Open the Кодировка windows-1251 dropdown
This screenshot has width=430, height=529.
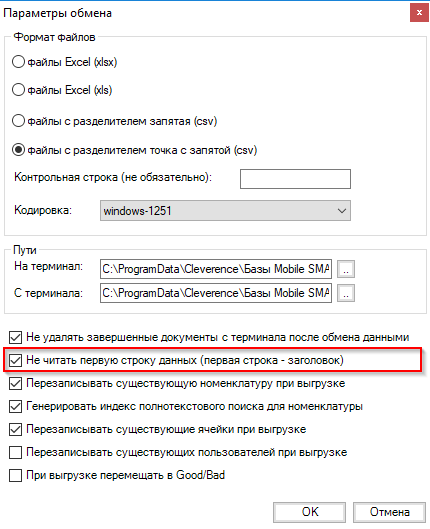(225, 211)
